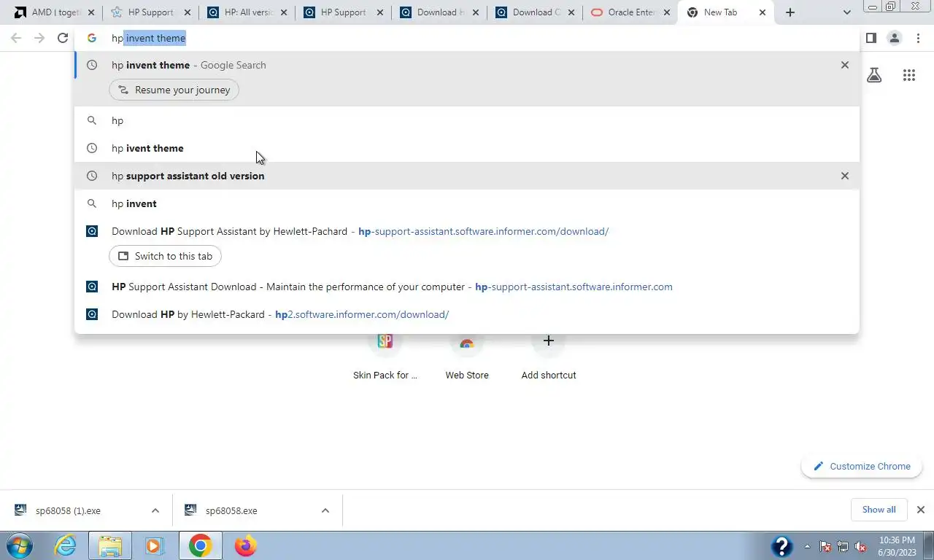
Task: Click the Customize Chrome button
Action: 862,467
